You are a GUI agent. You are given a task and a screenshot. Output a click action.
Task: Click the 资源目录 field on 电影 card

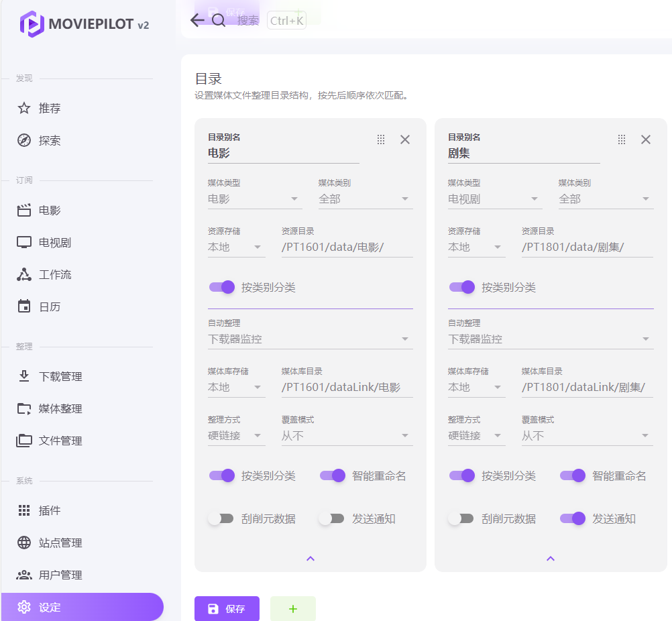pos(347,247)
